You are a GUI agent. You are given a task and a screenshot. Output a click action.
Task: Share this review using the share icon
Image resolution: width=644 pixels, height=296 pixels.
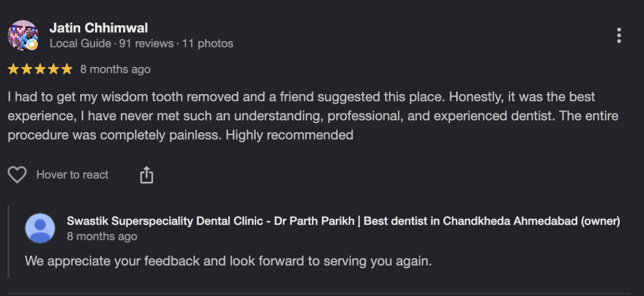pos(147,175)
